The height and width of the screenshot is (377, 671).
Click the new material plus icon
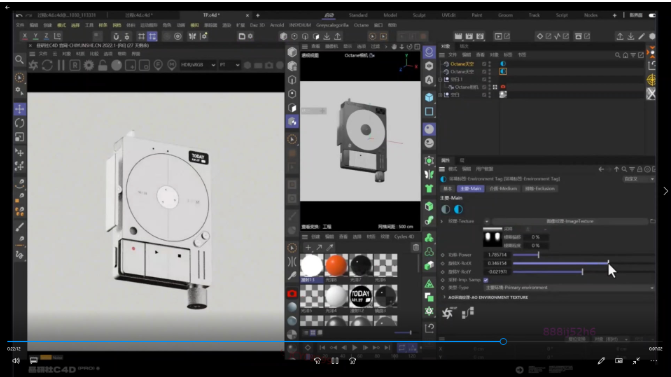point(308,247)
